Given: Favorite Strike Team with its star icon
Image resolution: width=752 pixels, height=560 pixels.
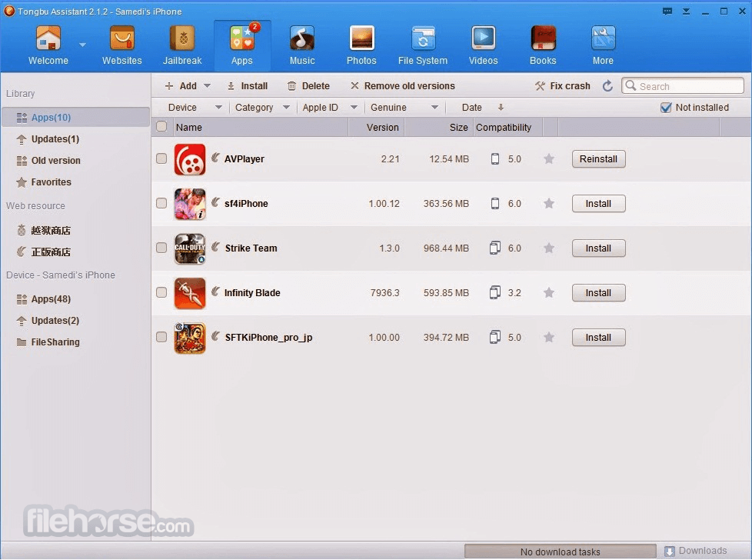Looking at the screenshot, I should tap(549, 248).
